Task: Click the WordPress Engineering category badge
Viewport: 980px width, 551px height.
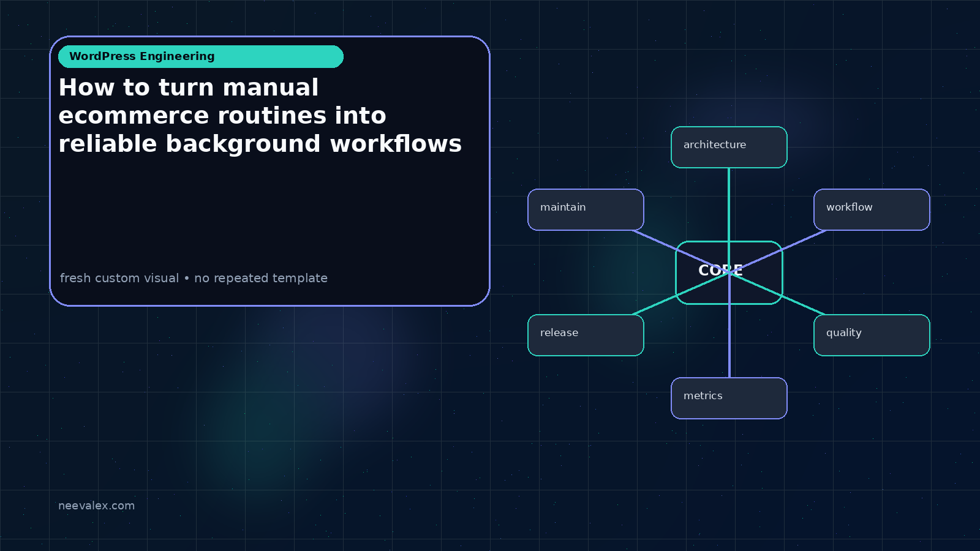Action: [201, 56]
